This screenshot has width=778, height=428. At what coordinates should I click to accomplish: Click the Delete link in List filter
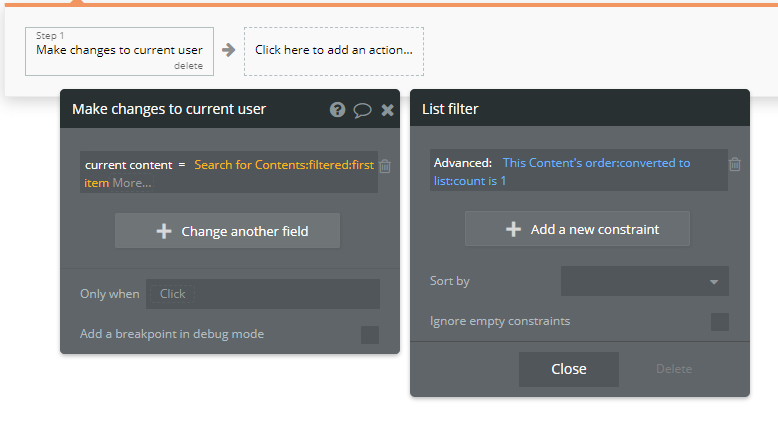click(673, 369)
